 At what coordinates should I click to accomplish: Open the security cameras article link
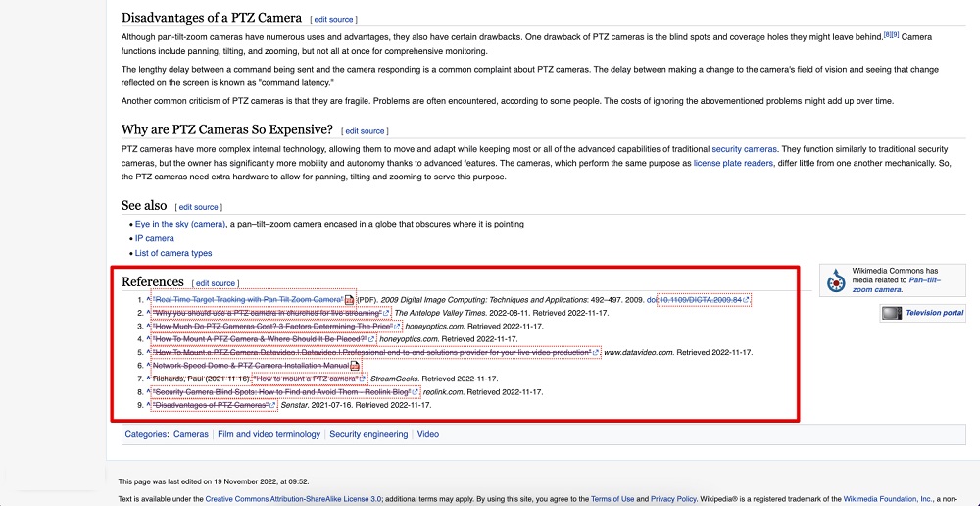tap(745, 149)
